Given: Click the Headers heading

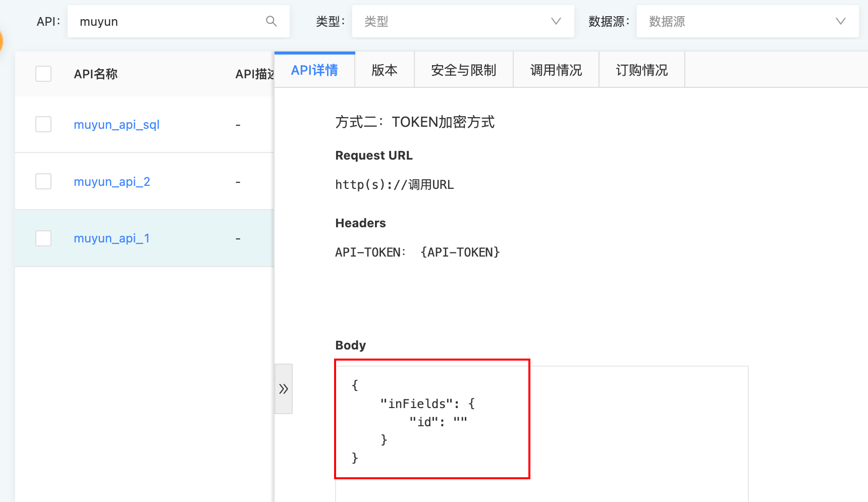Looking at the screenshot, I should 360,223.
